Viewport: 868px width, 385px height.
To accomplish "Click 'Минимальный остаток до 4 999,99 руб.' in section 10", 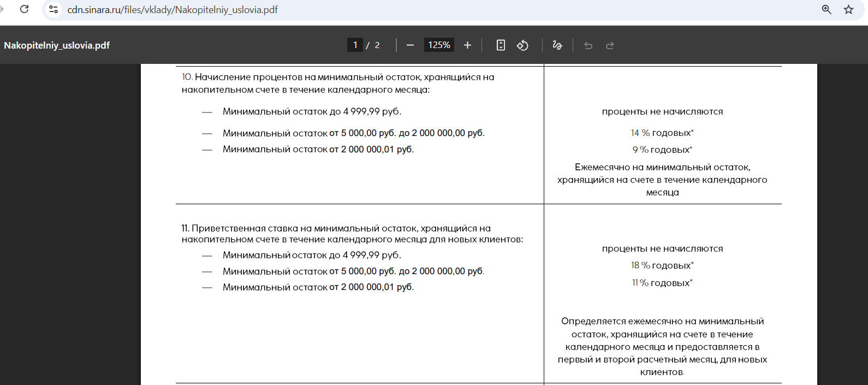I will [312, 111].
